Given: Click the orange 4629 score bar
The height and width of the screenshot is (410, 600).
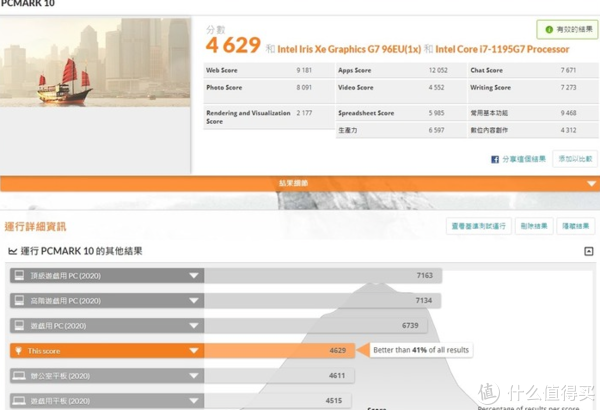Looking at the screenshot, I should point(279,351).
